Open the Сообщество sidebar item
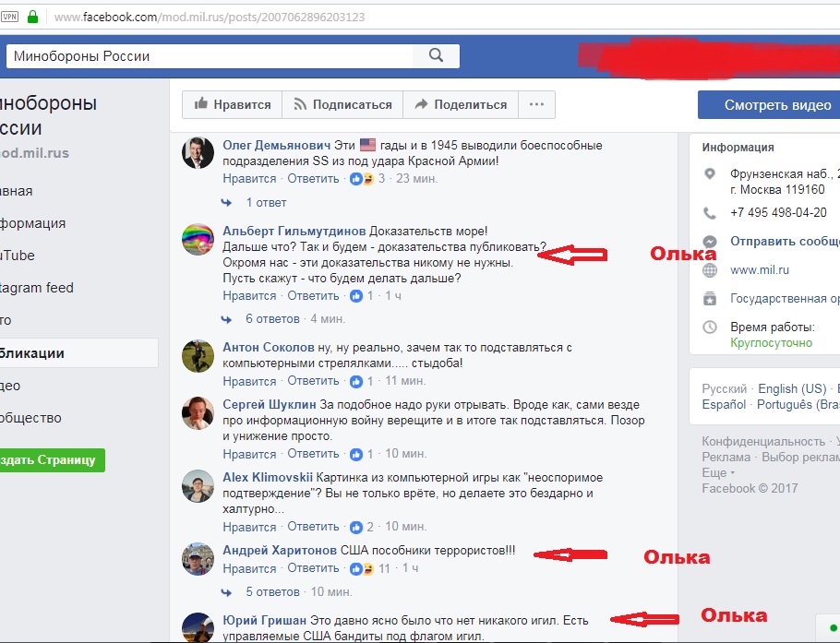Screen dimensions: 840x643 pyautogui.click(x=30, y=418)
